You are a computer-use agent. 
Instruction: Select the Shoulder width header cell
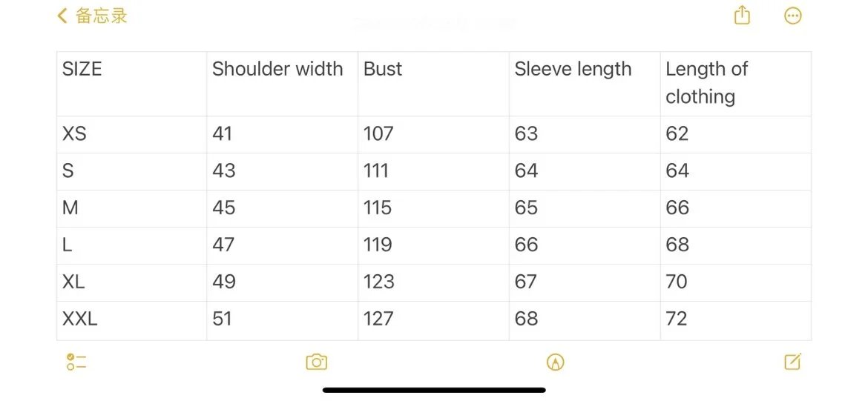click(282, 83)
